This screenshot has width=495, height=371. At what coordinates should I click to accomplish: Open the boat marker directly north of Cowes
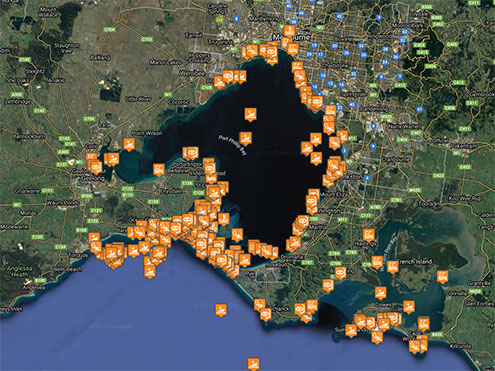point(380,293)
